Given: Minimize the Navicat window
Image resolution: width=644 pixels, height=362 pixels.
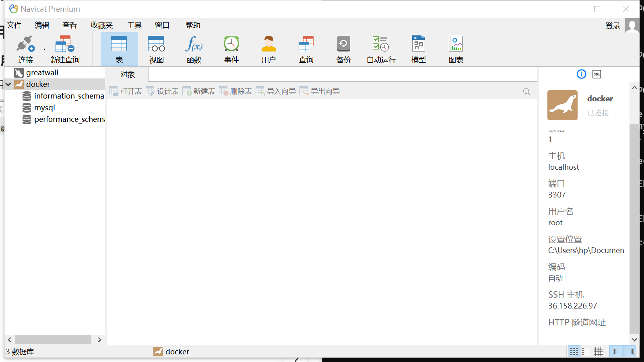Looking at the screenshot, I should (x=569, y=9).
